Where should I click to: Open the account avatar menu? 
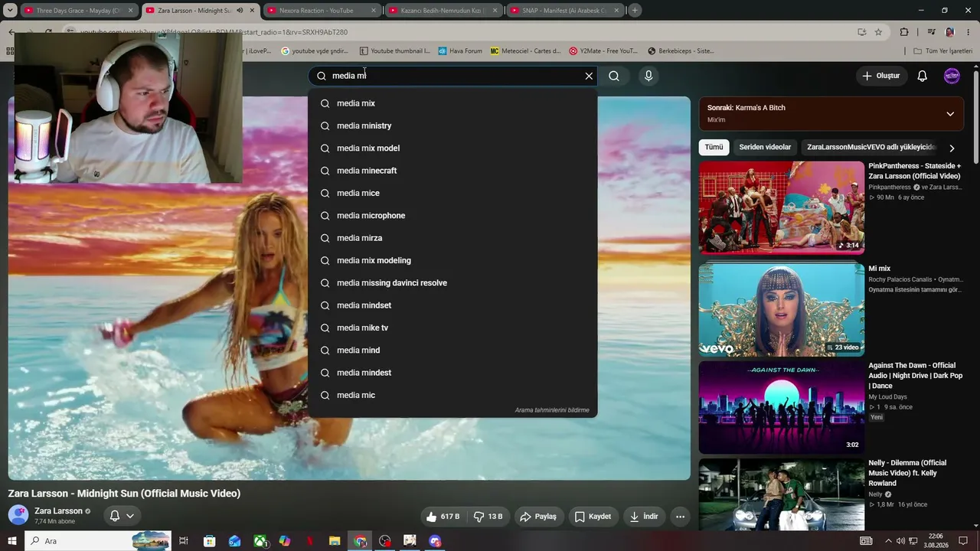point(952,76)
